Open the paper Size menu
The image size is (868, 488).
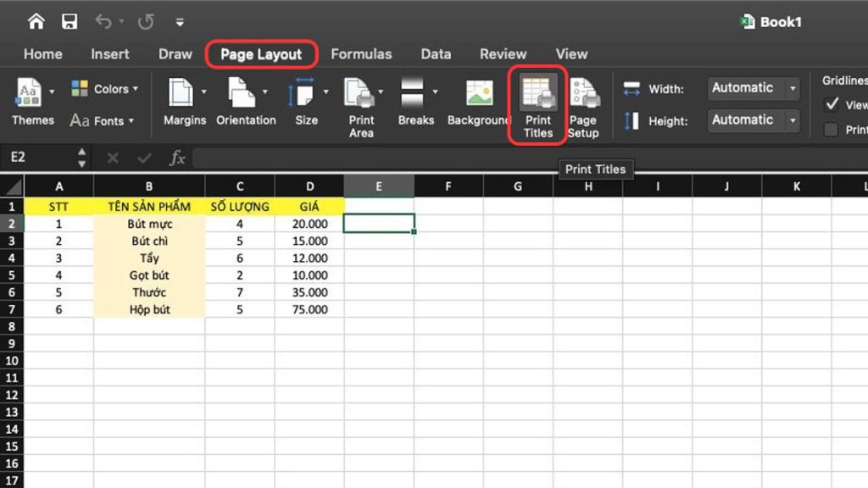(x=306, y=102)
